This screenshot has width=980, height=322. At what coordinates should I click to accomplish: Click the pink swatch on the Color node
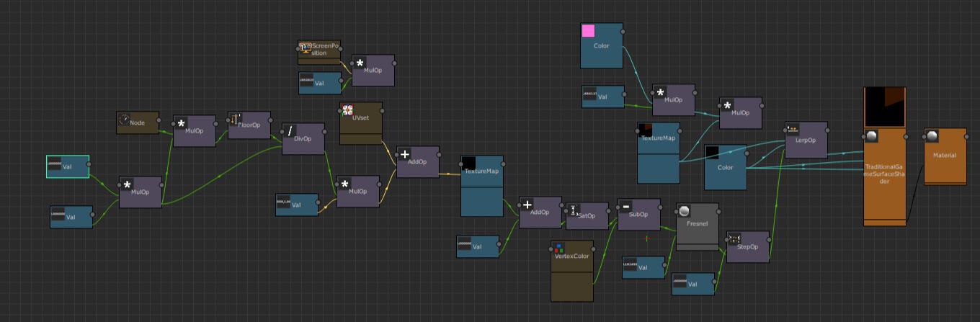pos(588,30)
